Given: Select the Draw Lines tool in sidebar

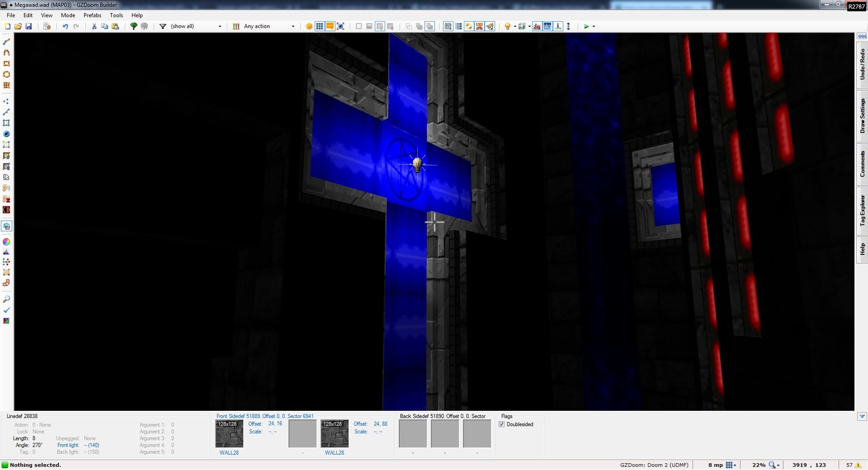Looking at the screenshot, I should click(7, 41).
